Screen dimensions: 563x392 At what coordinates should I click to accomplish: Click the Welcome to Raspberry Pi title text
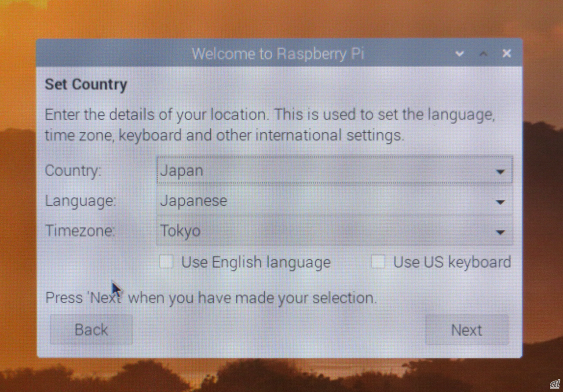(x=278, y=54)
